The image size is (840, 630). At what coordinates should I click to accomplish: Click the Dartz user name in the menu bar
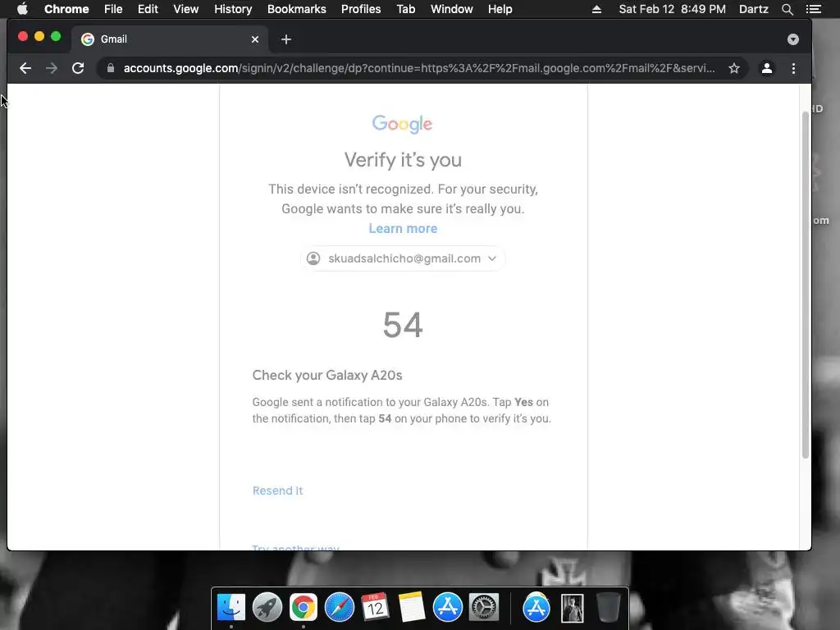753,9
